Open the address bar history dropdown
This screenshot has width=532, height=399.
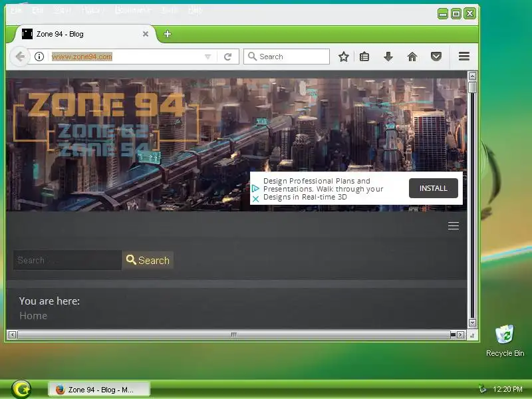(207, 57)
